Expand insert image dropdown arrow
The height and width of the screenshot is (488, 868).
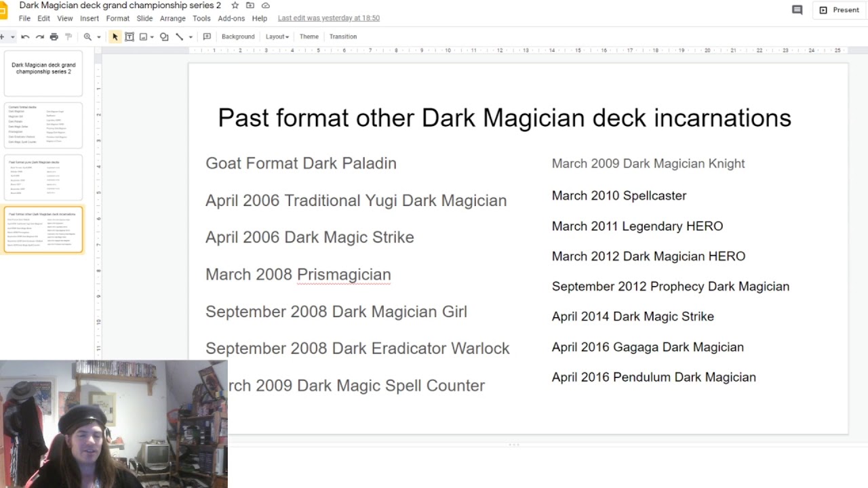pyautogui.click(x=152, y=37)
